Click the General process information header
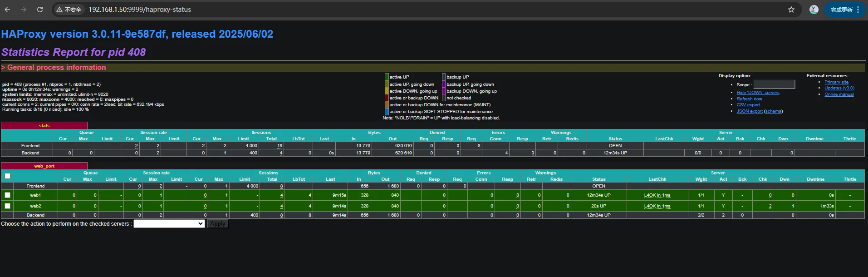Viewport: 868px width, 277px height. [54, 67]
